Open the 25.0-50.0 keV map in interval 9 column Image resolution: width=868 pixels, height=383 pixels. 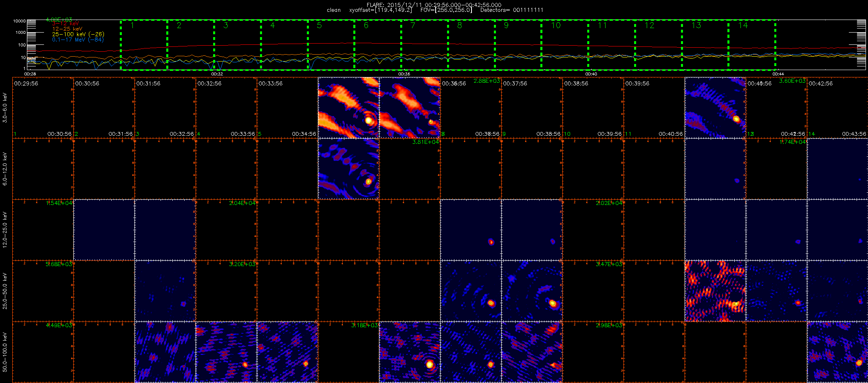click(532, 291)
